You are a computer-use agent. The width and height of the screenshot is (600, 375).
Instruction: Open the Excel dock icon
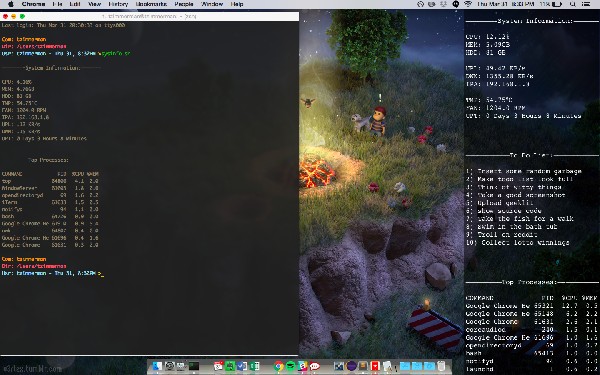click(254, 366)
